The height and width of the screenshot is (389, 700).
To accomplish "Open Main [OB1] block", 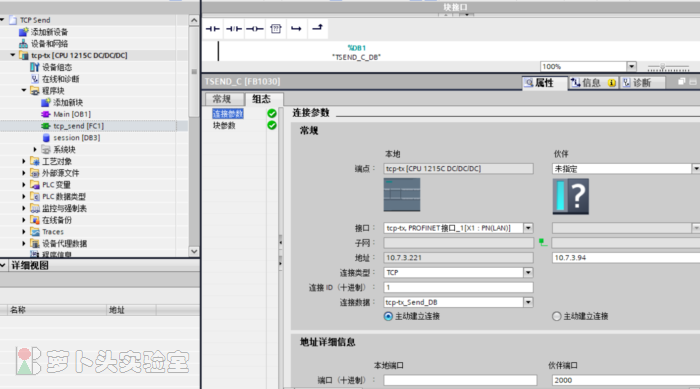I will pos(72,114).
